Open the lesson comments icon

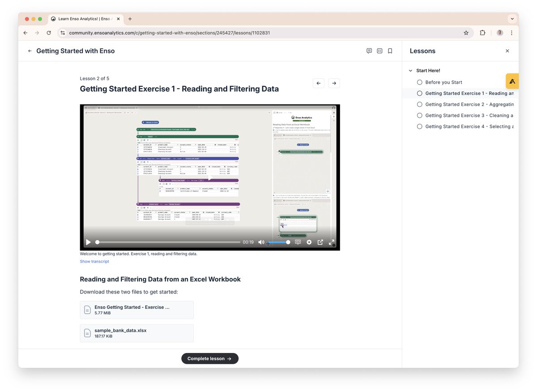[369, 51]
